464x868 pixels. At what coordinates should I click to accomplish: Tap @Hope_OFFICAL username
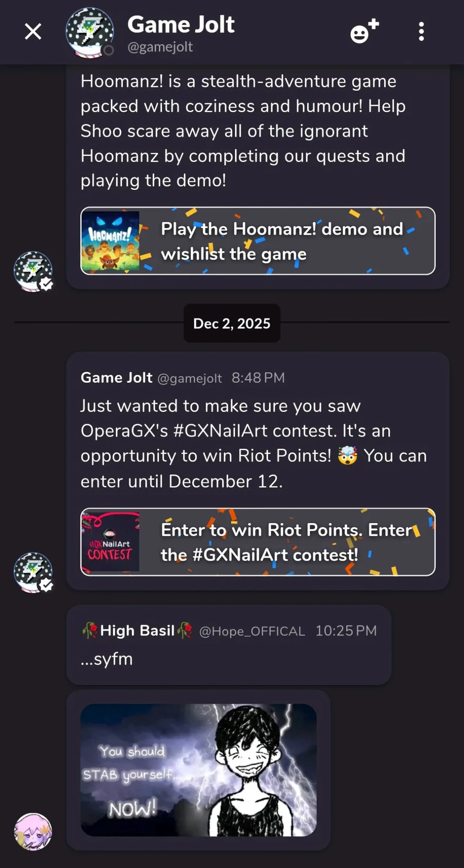[252, 631]
